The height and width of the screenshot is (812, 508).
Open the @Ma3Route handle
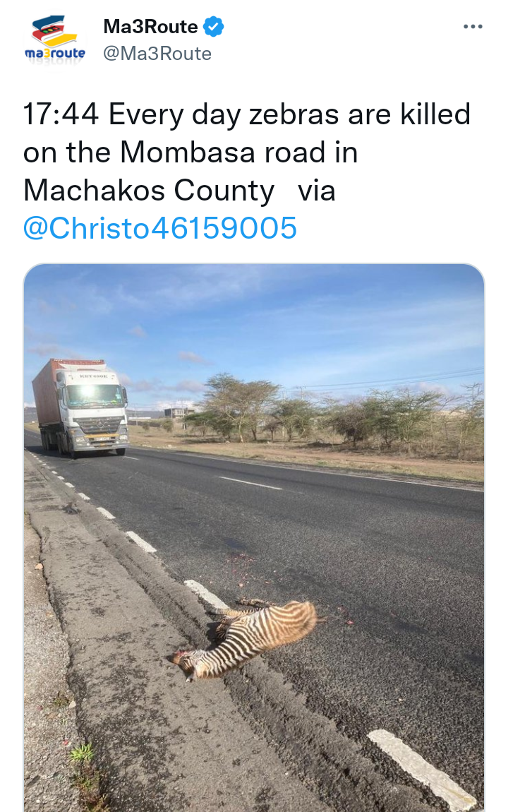click(157, 54)
